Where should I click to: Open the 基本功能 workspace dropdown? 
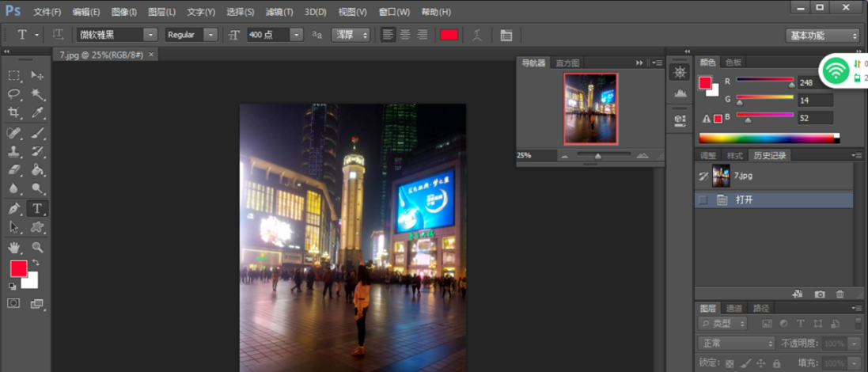coord(822,36)
